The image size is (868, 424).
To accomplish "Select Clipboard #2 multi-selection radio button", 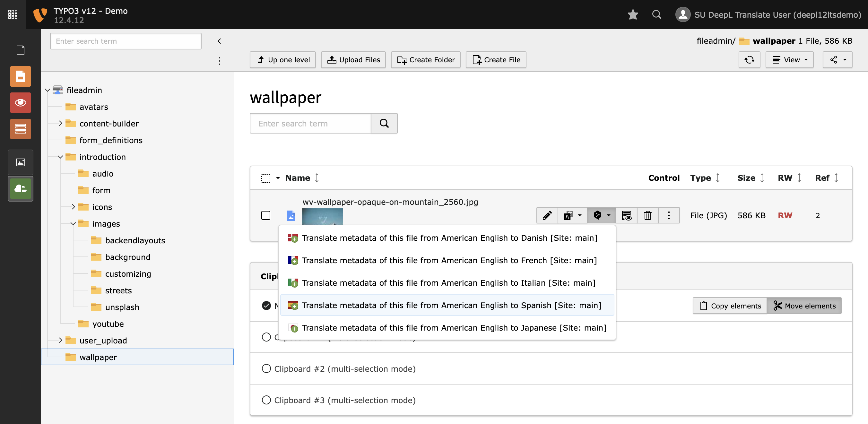I will point(266,369).
